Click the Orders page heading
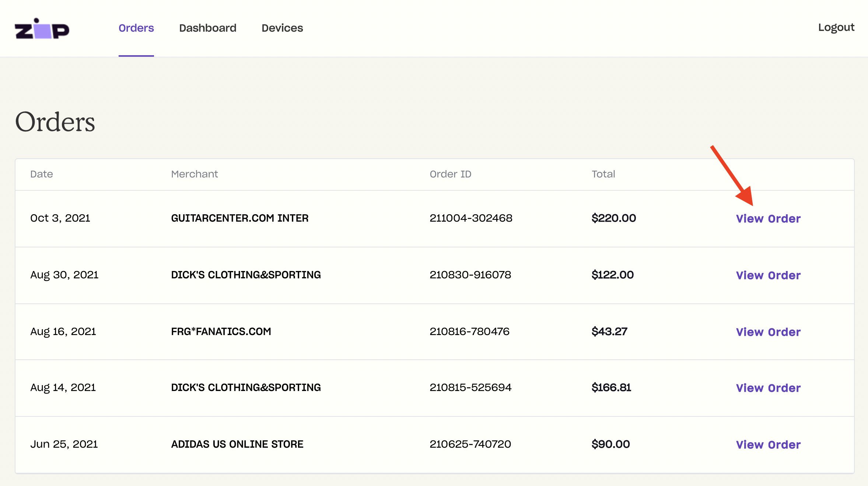Screen dimensions: 868x486 [55, 122]
